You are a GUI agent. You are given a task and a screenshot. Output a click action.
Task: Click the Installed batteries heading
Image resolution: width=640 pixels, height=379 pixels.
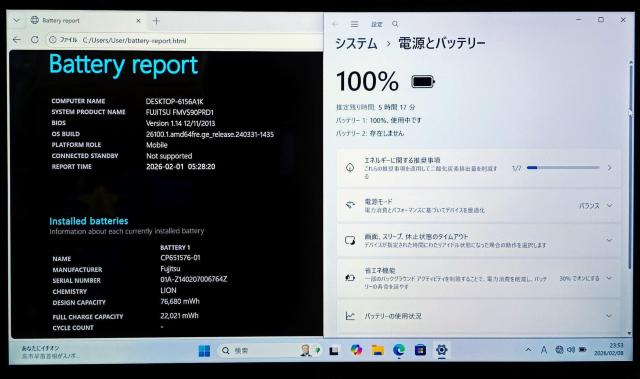click(x=89, y=221)
